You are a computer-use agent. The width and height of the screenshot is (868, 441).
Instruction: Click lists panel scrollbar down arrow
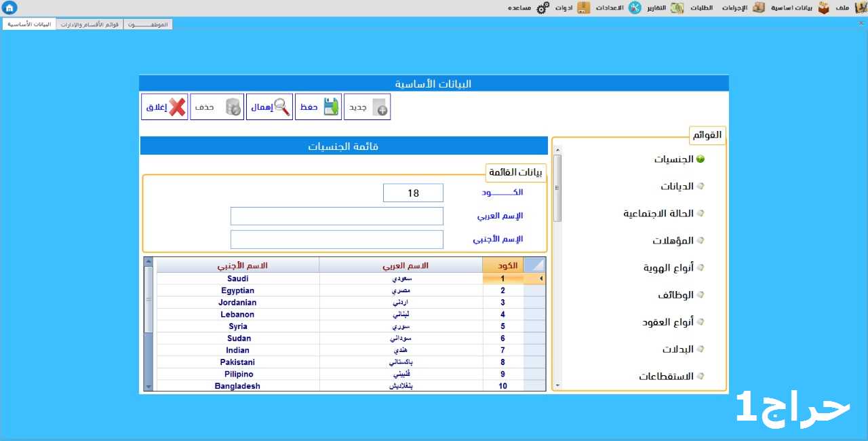point(557,385)
